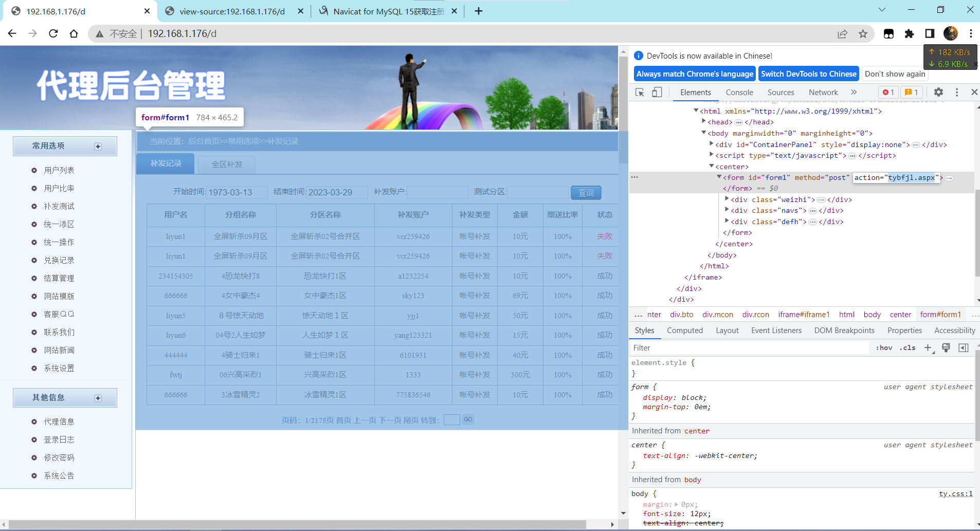Click the red error count badge
This screenshot has width=980, height=531.
pyautogui.click(x=888, y=92)
